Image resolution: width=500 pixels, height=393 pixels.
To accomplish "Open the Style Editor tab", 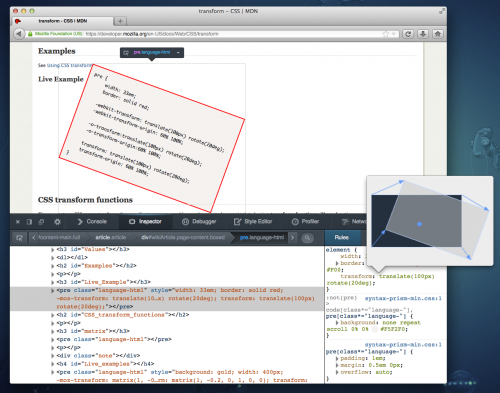I will tap(253, 222).
